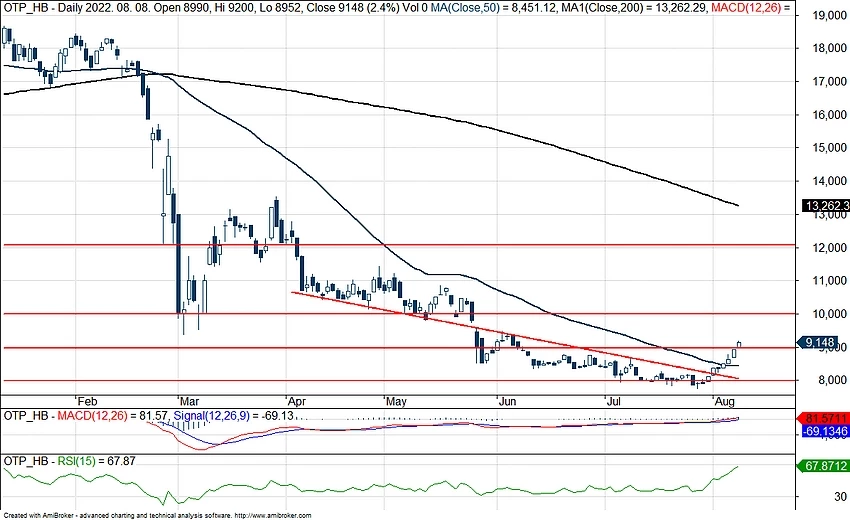Screen dimensions: 850x520
Task: Click the 11,000 price axis label
Action: [829, 280]
